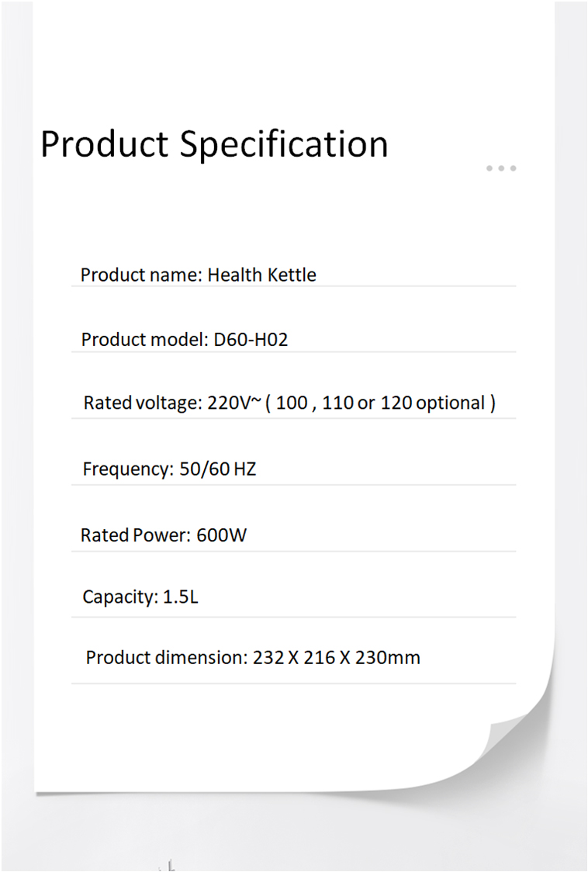The height and width of the screenshot is (872, 588).
Task: Click the 'Product dimension:' label
Action: tap(166, 658)
